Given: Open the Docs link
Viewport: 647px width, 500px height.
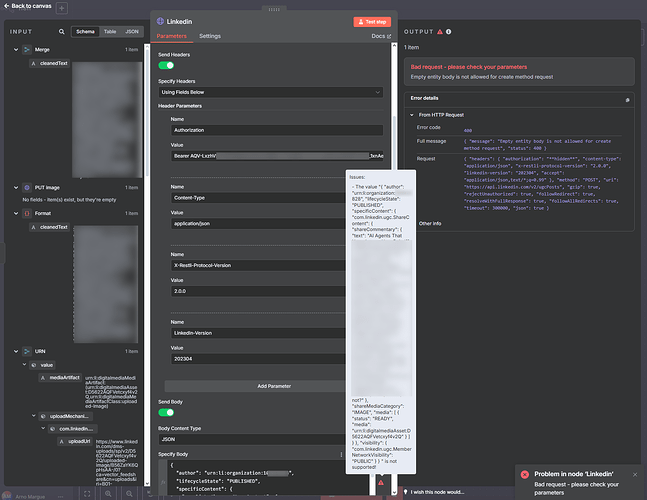Looking at the screenshot, I should click(x=381, y=36).
